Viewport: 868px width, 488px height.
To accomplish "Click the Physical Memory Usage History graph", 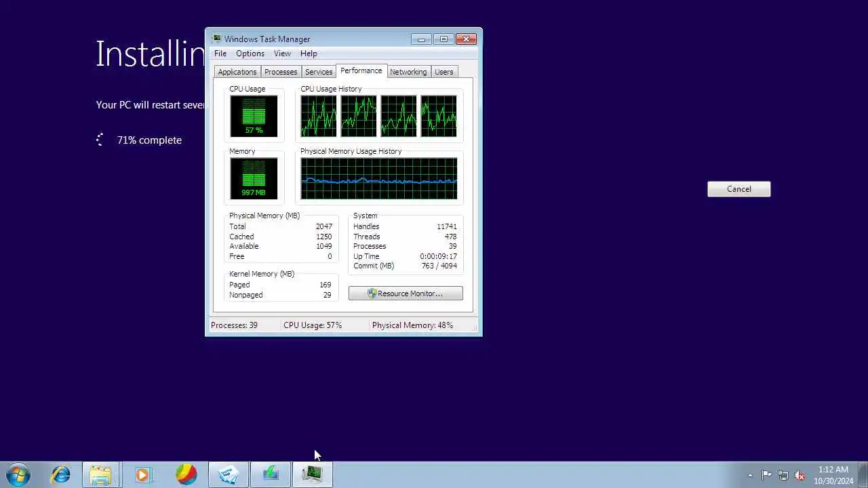I will 379,178.
